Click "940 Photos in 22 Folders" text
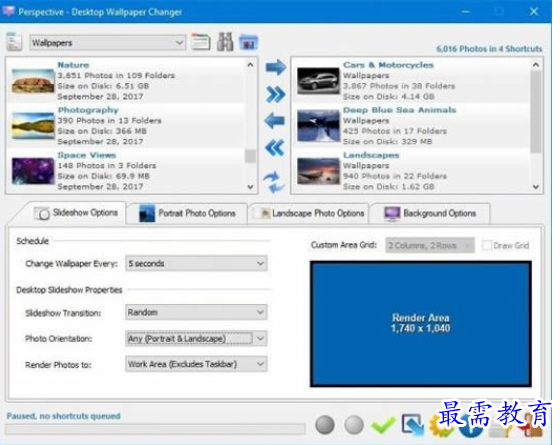 [x=395, y=176]
